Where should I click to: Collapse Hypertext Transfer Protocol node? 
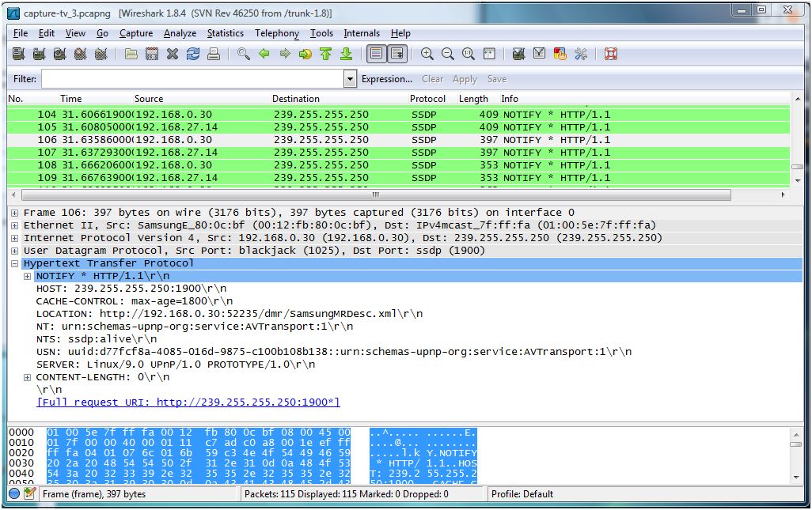click(14, 263)
